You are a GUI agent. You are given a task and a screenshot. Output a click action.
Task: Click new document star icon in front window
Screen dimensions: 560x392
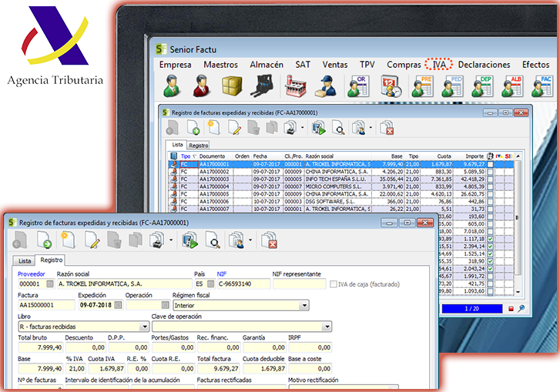pyautogui.click(x=68, y=240)
